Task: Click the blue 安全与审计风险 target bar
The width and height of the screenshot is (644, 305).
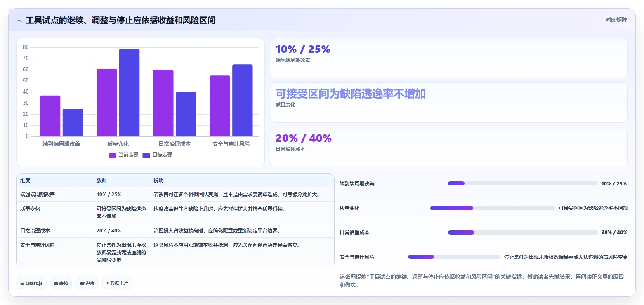Action: (x=243, y=101)
